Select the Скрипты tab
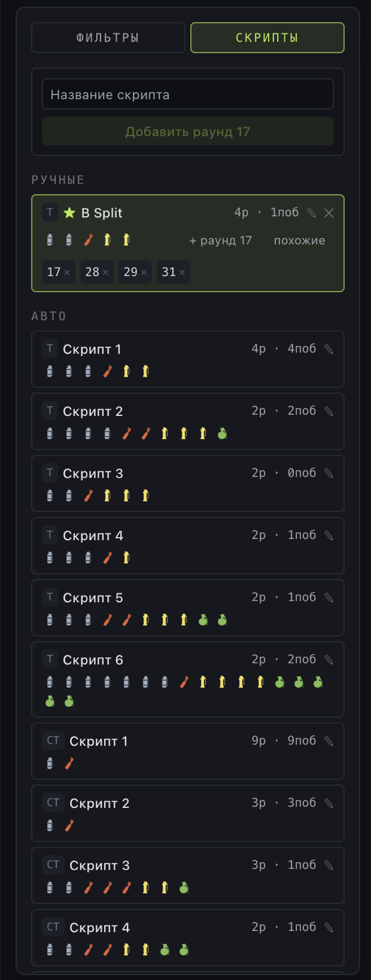This screenshot has width=371, height=980. tap(267, 38)
